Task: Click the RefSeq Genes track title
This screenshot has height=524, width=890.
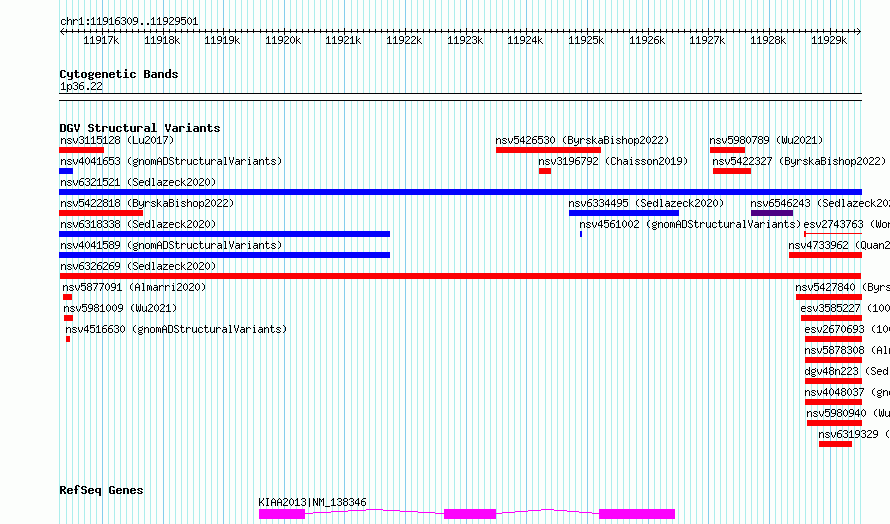Action: tap(101, 490)
